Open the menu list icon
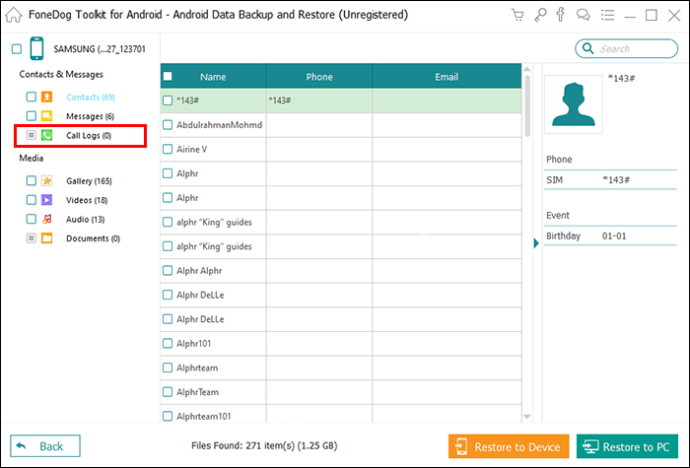690x468 pixels. (x=608, y=15)
